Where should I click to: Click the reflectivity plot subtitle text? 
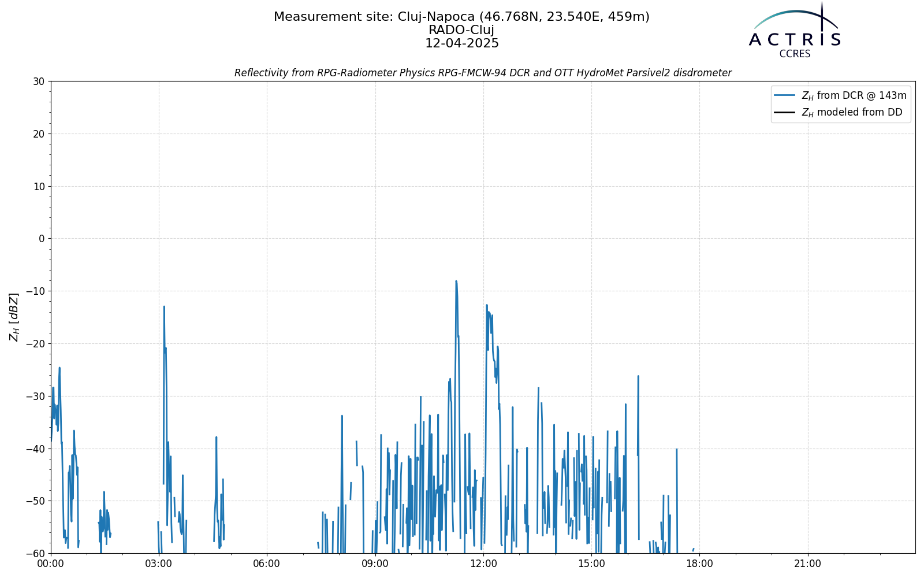pos(483,73)
